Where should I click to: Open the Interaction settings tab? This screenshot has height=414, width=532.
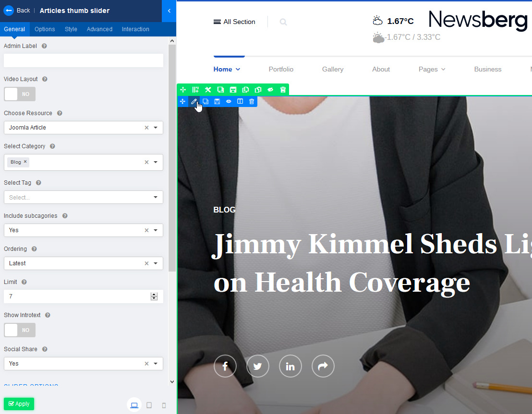[135, 29]
